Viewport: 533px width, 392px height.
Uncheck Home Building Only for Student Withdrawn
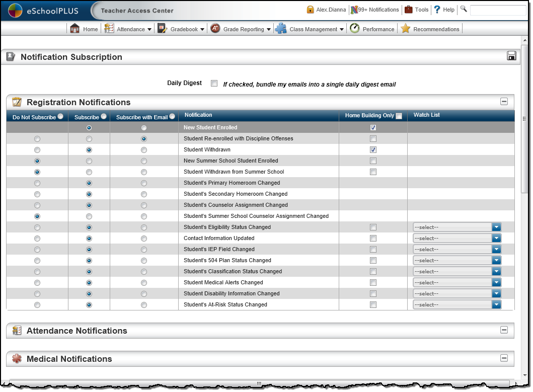373,150
